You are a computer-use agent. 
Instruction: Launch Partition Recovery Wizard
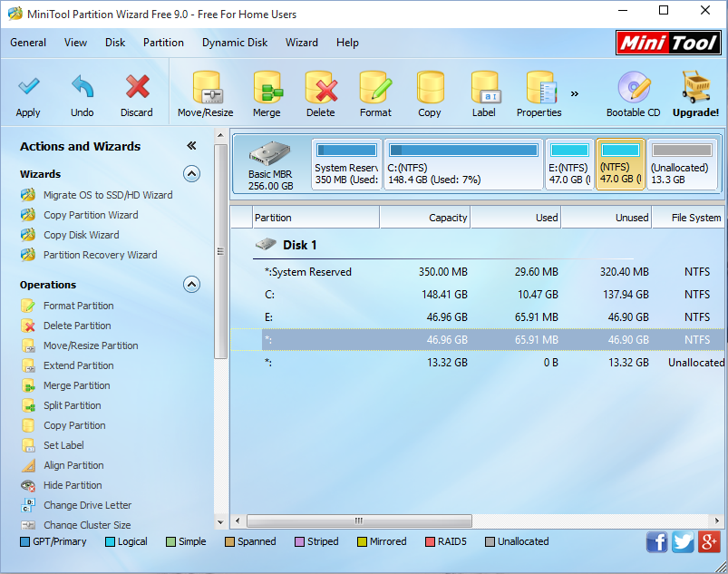pyautogui.click(x=101, y=255)
